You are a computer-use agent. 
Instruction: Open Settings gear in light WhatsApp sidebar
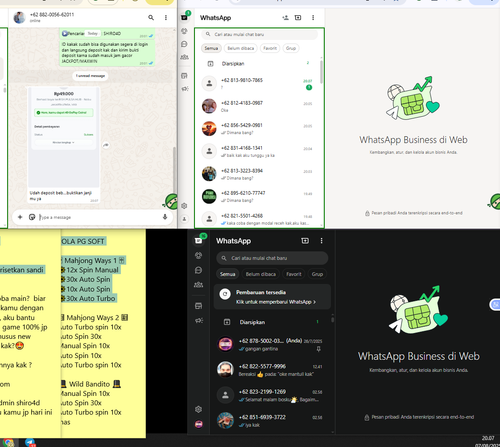coord(184,206)
